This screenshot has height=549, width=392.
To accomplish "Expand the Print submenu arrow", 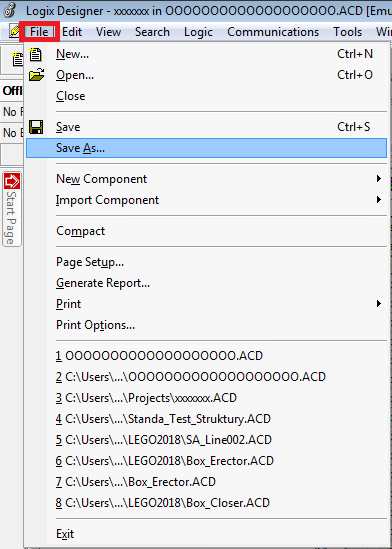I will 379,304.
